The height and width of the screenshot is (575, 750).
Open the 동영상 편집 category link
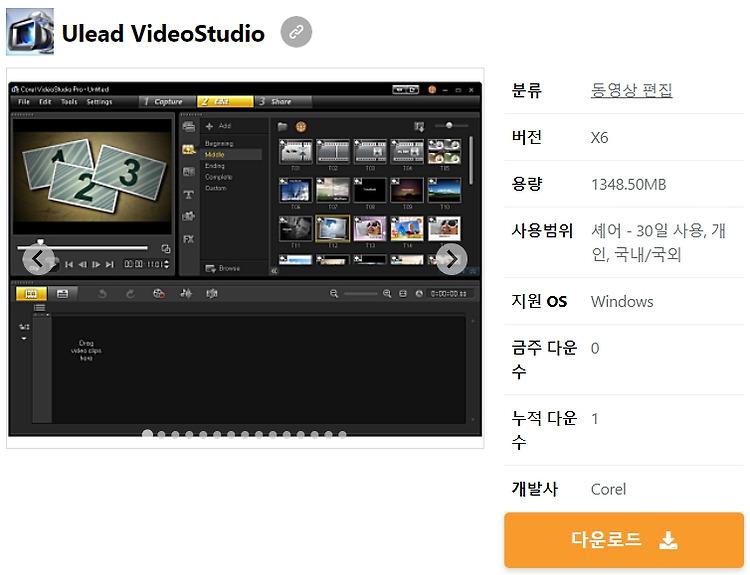click(631, 90)
